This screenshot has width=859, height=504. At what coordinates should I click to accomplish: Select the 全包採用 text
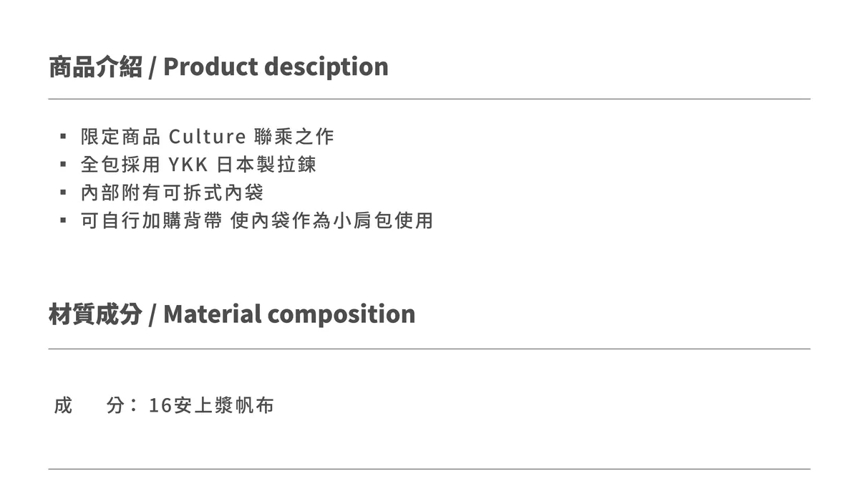(120, 165)
